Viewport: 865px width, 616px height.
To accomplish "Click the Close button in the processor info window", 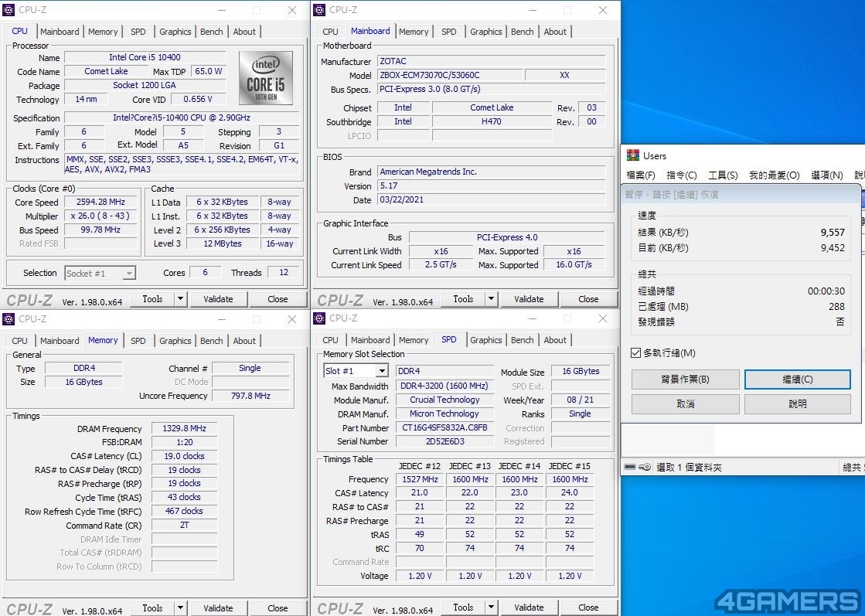I will click(278, 299).
